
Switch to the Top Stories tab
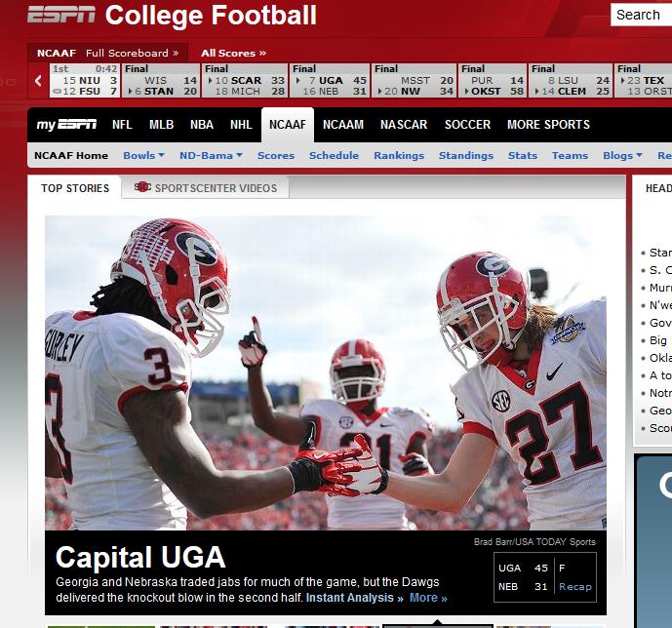tap(75, 188)
